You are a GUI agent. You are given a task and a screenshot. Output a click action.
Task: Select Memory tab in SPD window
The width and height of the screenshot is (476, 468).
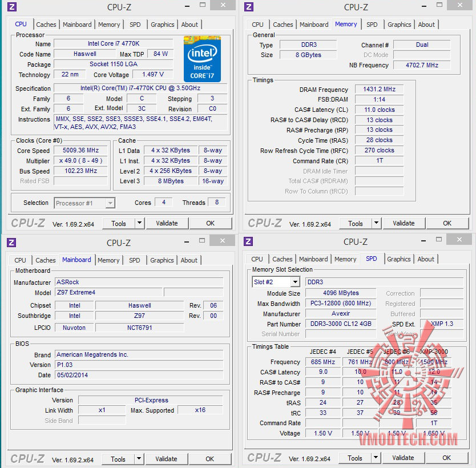(345, 259)
